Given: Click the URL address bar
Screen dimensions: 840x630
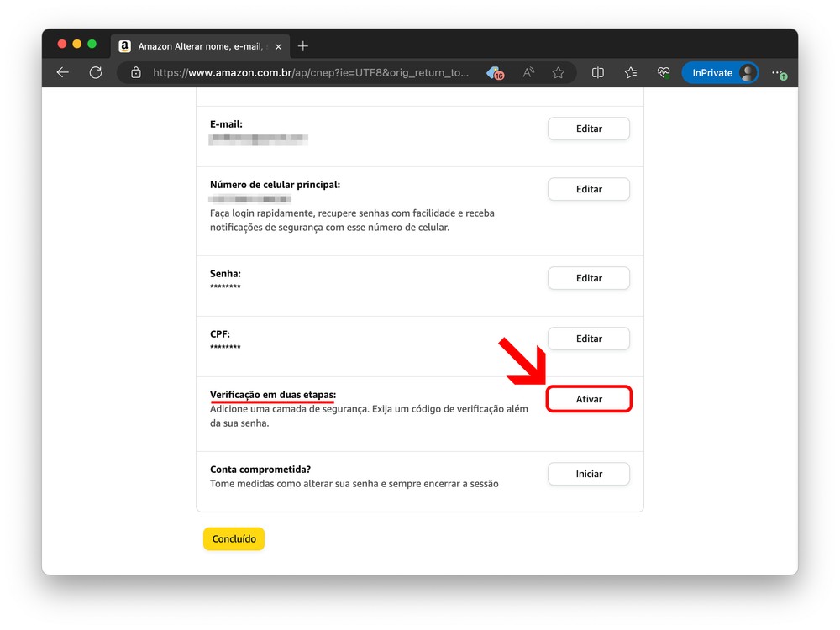Looking at the screenshot, I should point(311,73).
